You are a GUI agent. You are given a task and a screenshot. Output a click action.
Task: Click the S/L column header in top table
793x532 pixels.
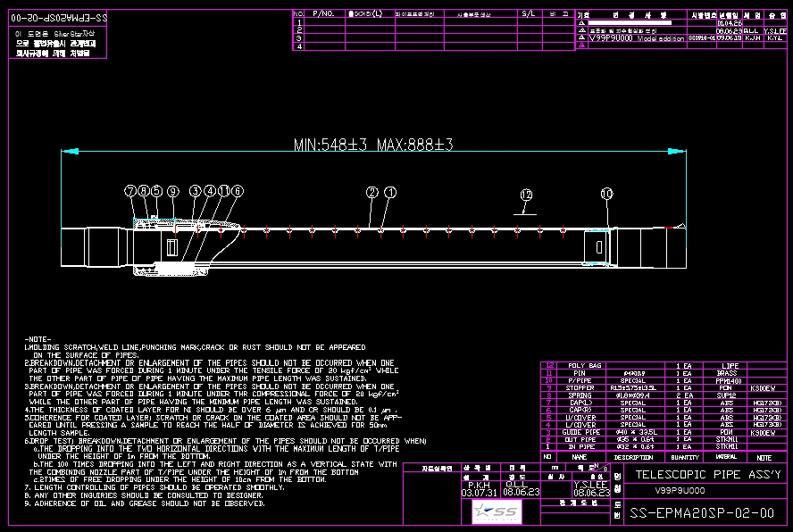point(529,13)
